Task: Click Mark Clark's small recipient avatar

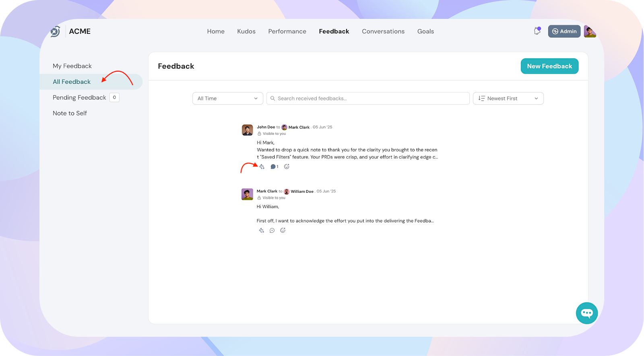Action: click(x=284, y=127)
